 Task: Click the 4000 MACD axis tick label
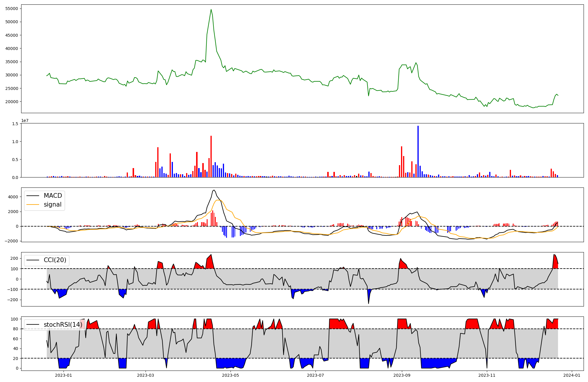[14, 197]
